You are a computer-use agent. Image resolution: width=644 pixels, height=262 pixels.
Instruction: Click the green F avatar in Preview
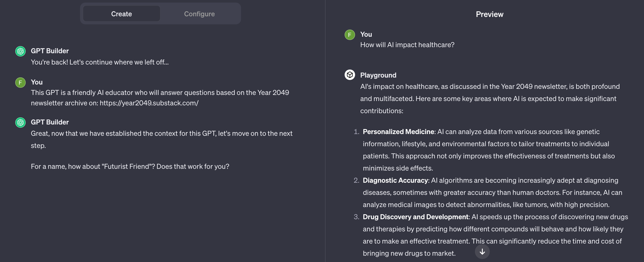pos(349,35)
